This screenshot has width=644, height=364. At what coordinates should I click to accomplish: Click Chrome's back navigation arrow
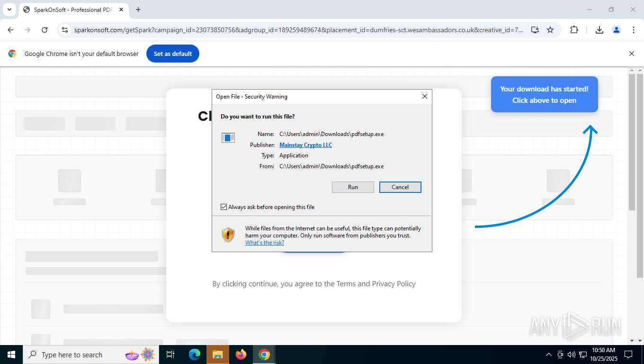[10, 30]
